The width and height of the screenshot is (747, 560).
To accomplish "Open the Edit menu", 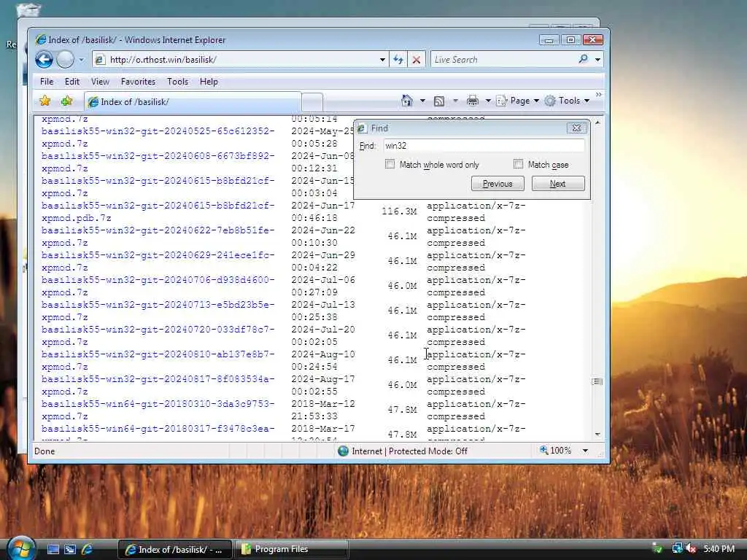I will (72, 82).
